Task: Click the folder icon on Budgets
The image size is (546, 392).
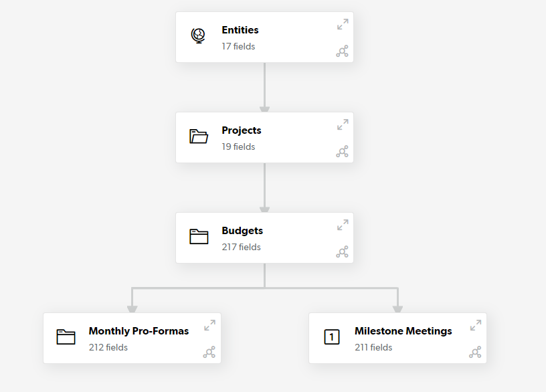Action: pos(199,236)
